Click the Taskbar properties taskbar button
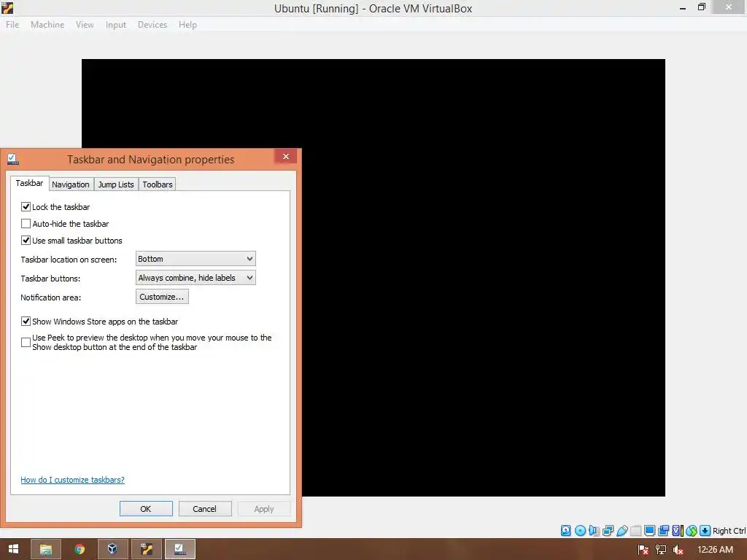The image size is (747, 560). [x=179, y=549]
